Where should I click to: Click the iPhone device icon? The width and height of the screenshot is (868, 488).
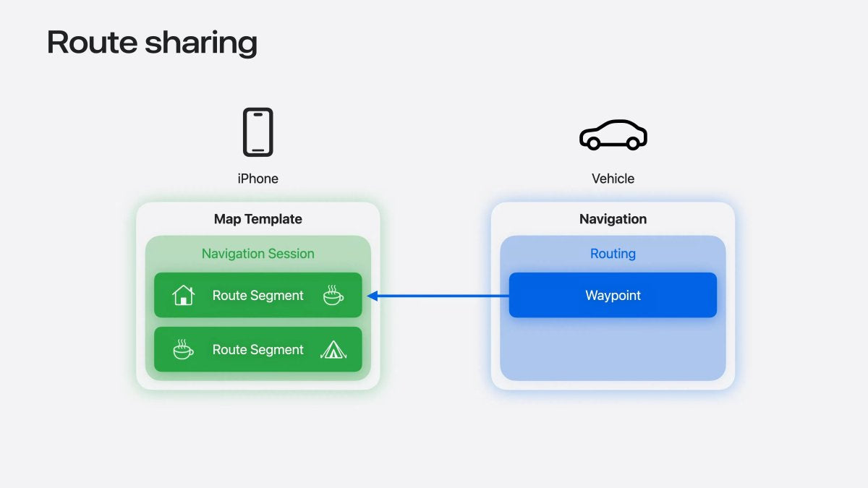[x=258, y=132]
